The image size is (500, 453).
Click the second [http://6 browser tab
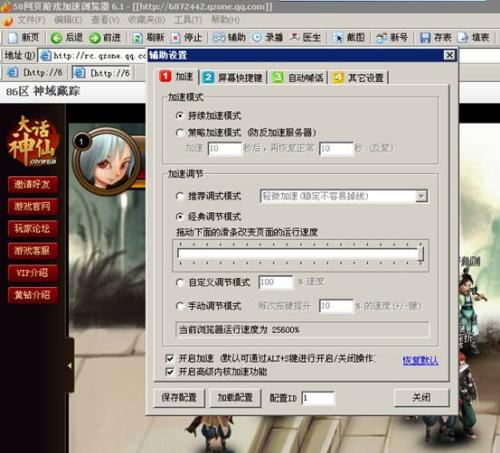pos(102,72)
